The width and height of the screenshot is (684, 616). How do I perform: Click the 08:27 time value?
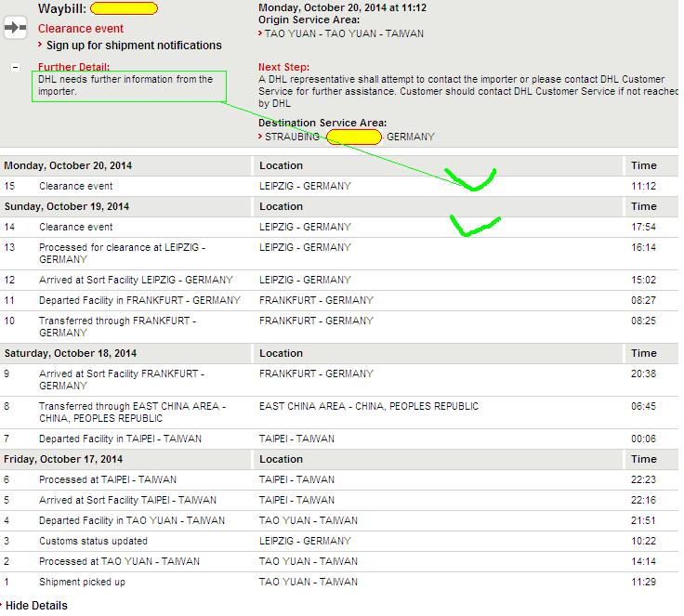(x=643, y=301)
